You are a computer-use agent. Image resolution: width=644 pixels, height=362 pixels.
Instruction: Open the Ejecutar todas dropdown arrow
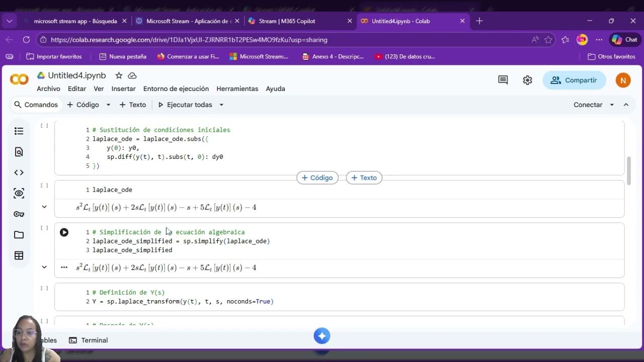click(221, 105)
